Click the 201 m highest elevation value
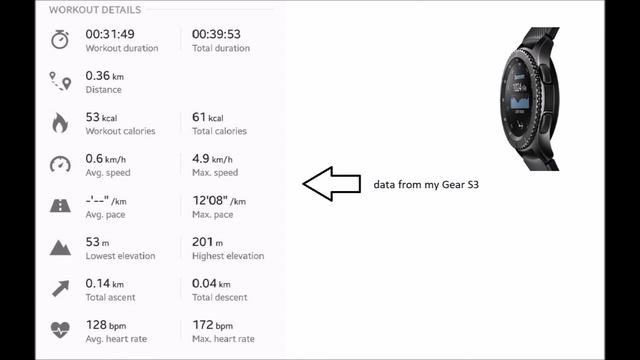Image resolution: width=640 pixels, height=360 pixels. click(x=207, y=242)
